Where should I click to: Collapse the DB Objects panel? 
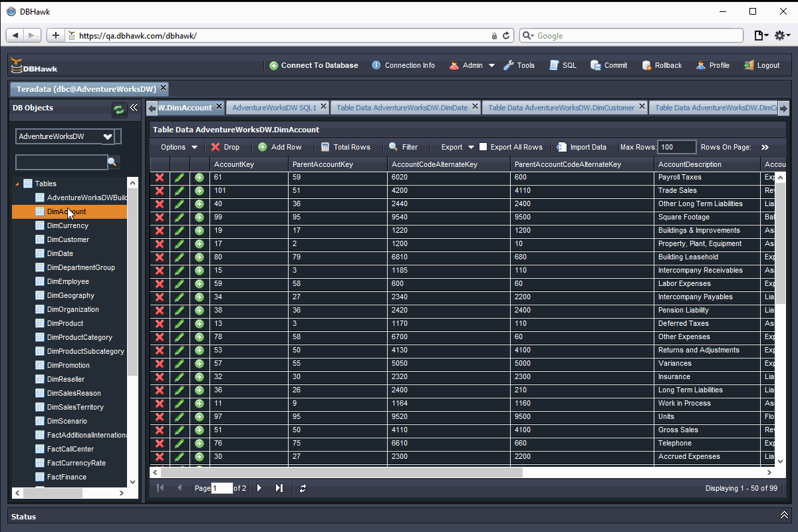point(134,108)
